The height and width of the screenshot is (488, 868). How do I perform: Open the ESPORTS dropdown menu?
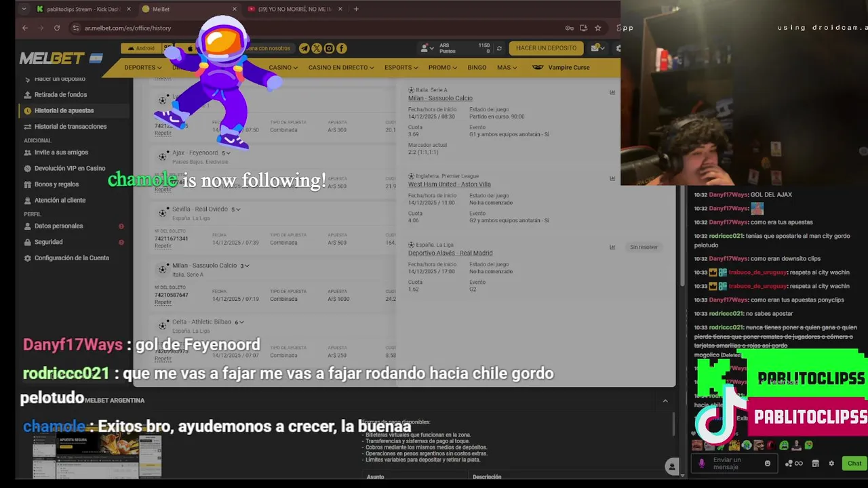pos(401,68)
